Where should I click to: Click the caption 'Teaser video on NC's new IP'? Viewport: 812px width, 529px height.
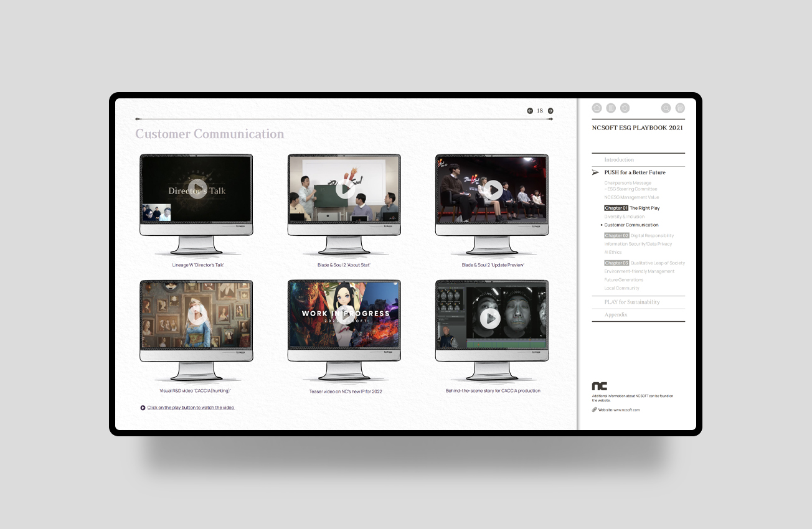click(346, 391)
